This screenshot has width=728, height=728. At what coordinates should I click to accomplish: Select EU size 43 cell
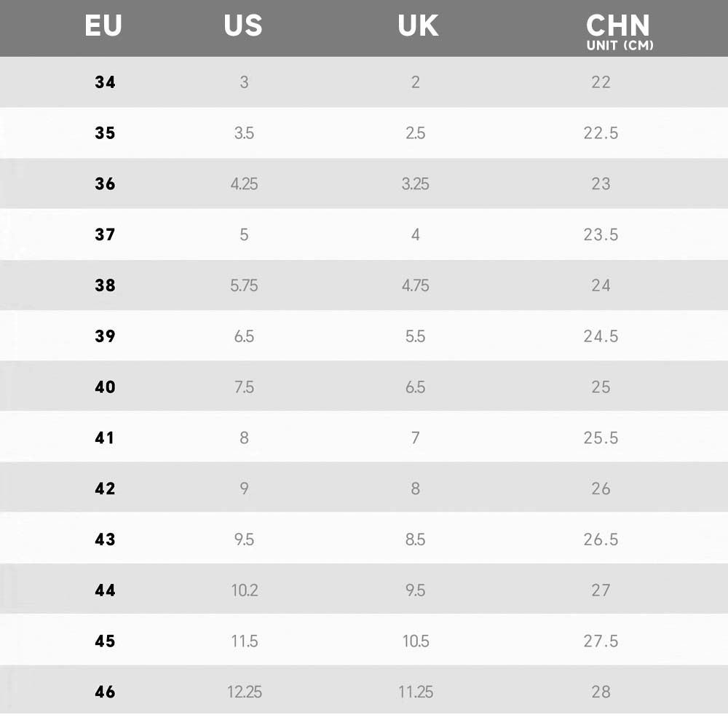pos(105,539)
